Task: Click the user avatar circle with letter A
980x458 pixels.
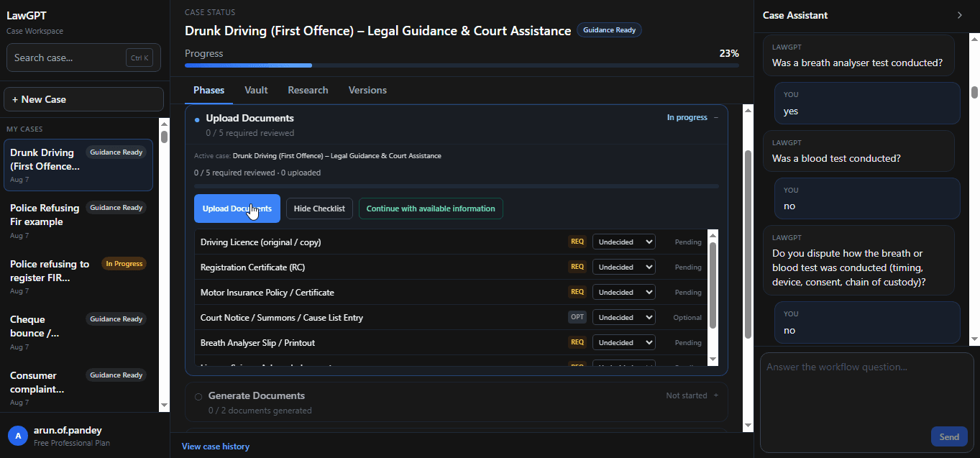Action: pos(18,436)
